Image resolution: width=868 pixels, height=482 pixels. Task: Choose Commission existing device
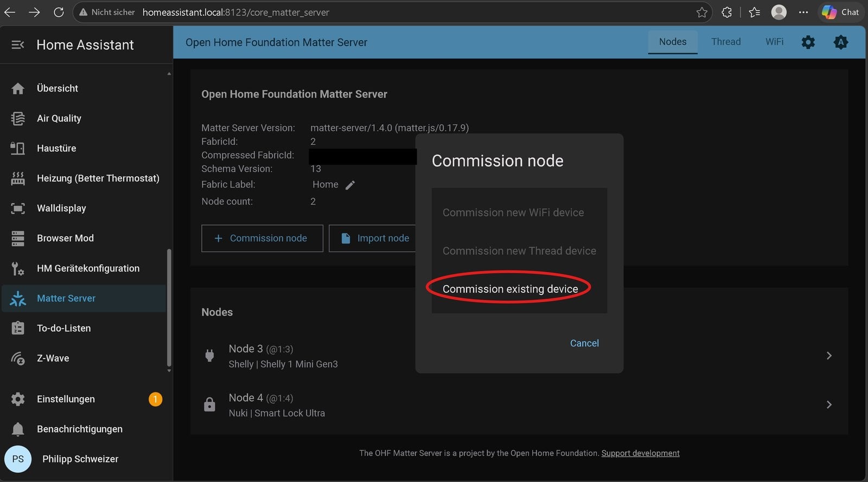(519, 289)
